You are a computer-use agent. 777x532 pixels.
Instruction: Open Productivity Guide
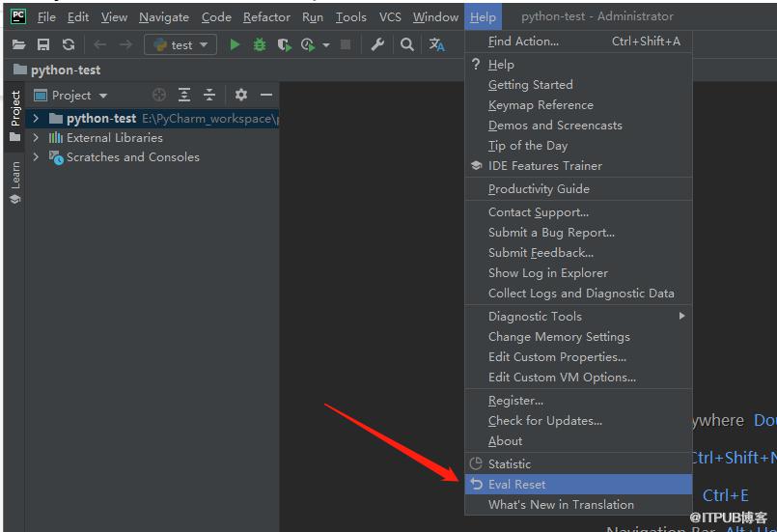pos(578,189)
